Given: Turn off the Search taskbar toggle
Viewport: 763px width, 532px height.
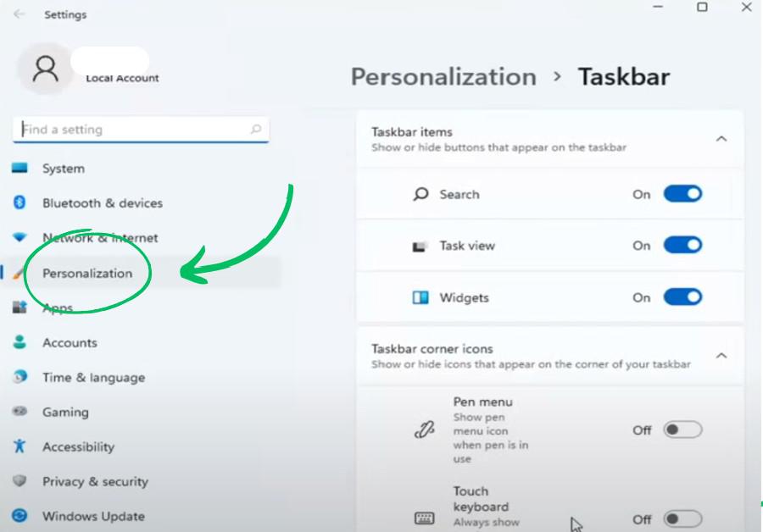Looking at the screenshot, I should pyautogui.click(x=682, y=194).
